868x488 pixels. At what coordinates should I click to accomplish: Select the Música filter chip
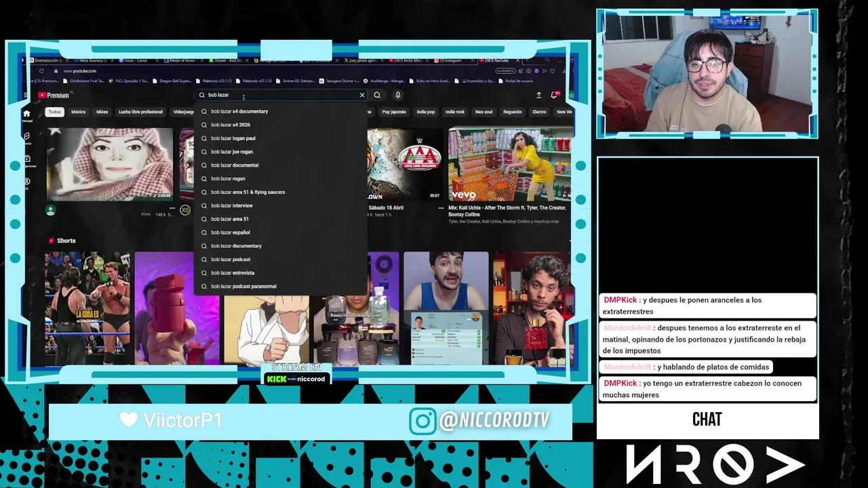pyautogui.click(x=79, y=112)
